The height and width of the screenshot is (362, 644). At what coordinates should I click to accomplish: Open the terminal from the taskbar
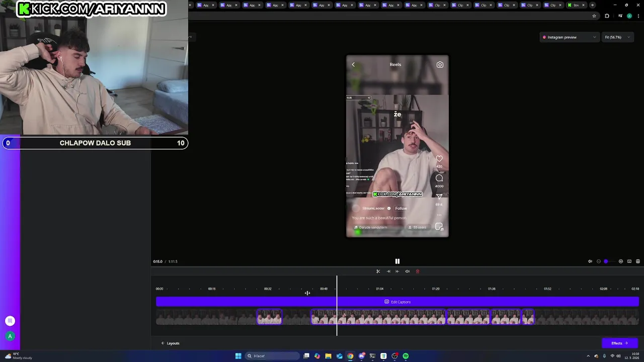pyautogui.click(x=372, y=356)
